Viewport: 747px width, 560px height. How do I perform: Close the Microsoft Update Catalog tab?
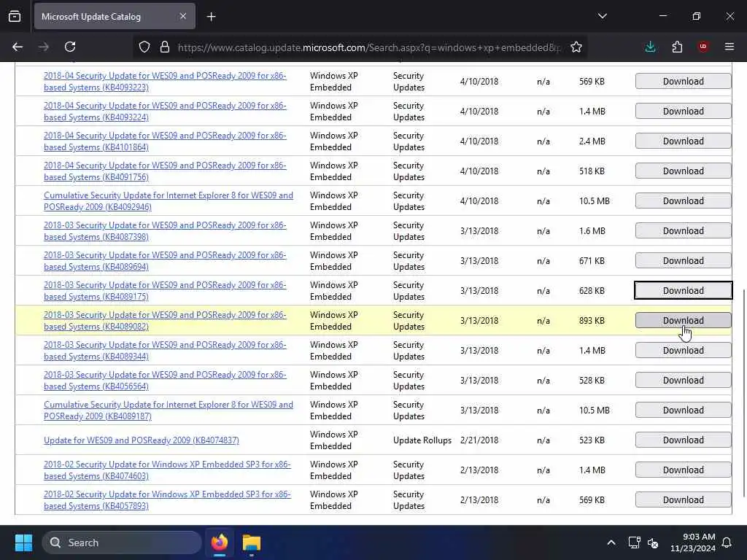pos(183,16)
